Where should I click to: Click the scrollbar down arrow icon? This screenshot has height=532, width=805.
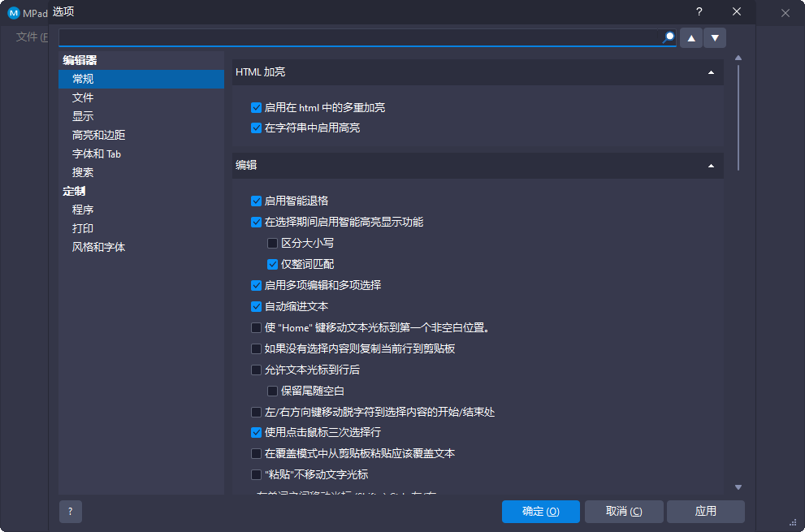(x=738, y=486)
